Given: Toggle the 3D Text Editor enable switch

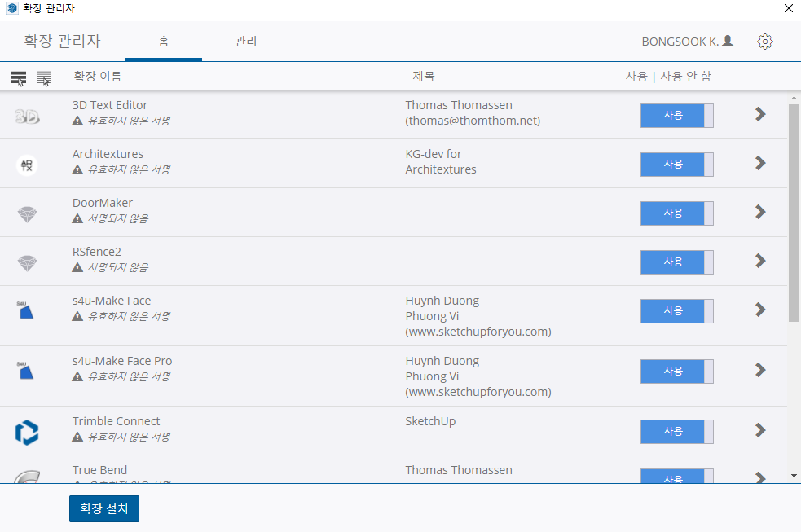Looking at the screenshot, I should 677,116.
